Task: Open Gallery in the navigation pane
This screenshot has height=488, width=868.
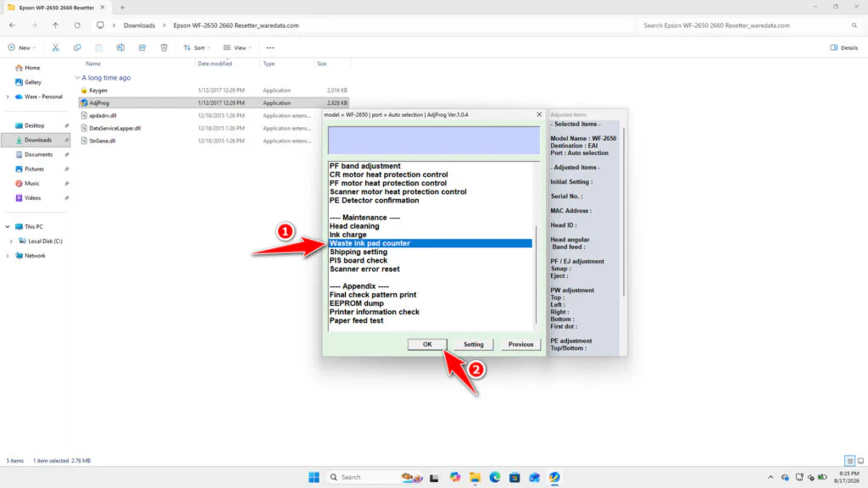Action: tap(28, 82)
